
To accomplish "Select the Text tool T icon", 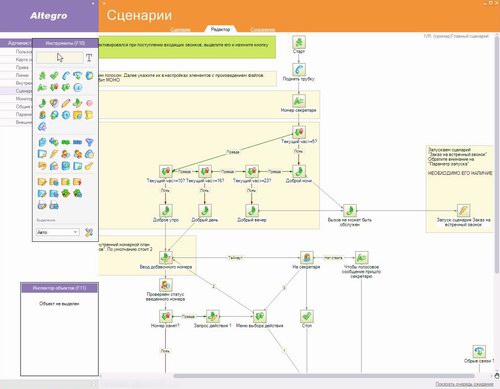I will 89,58.
